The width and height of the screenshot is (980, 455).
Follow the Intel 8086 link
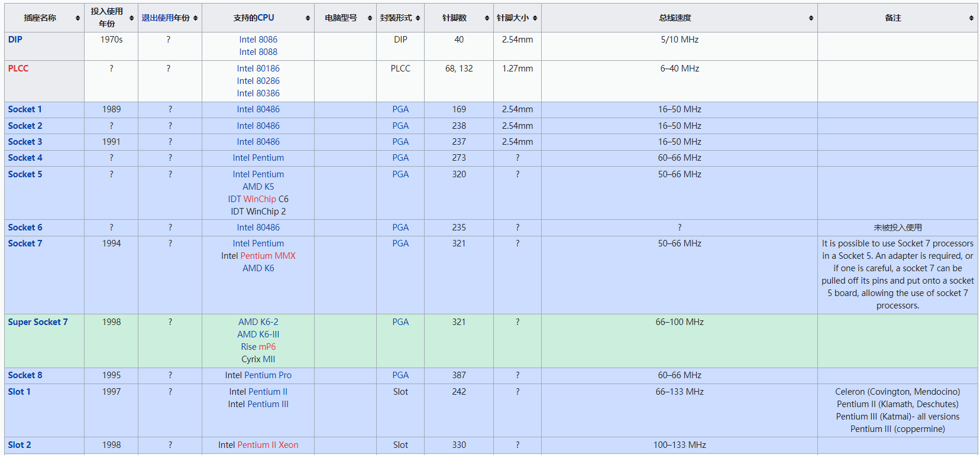click(x=258, y=40)
